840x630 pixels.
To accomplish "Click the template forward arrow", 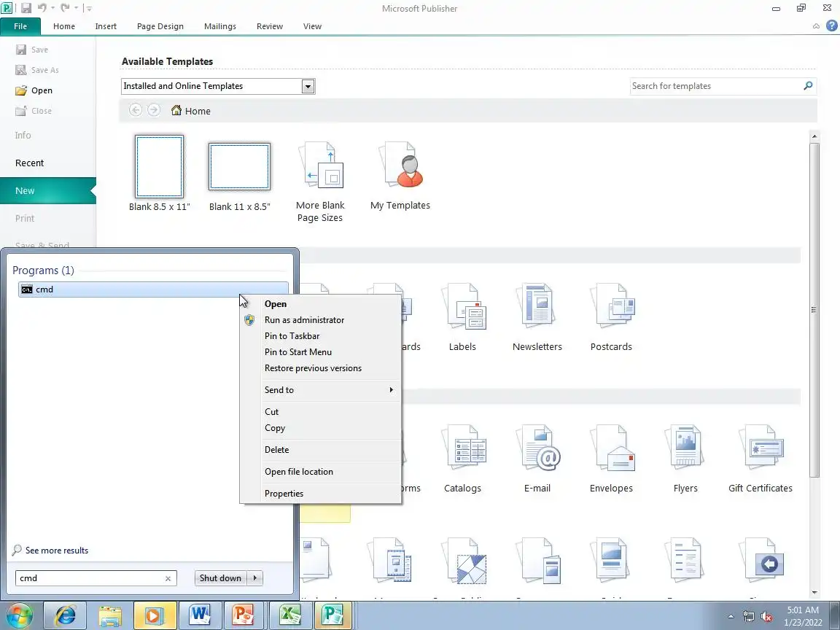I will tap(154, 110).
